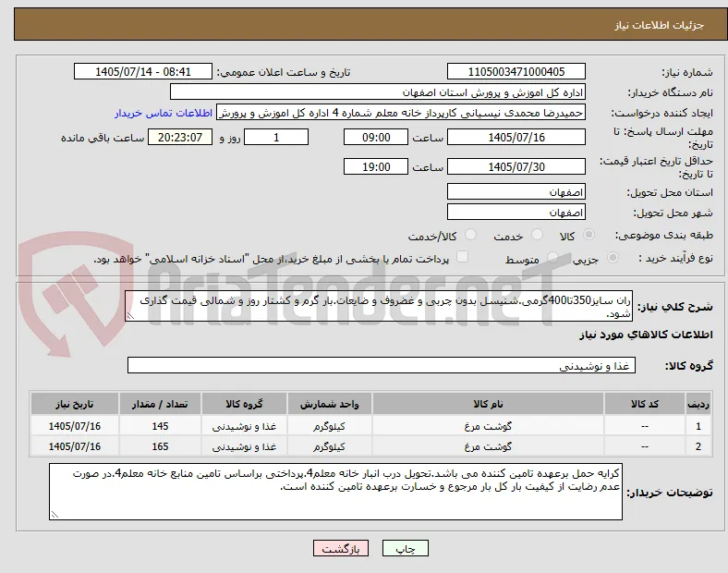Click the delivery province field اصفهان
Image resolution: width=728 pixels, height=573 pixels.
(516, 191)
